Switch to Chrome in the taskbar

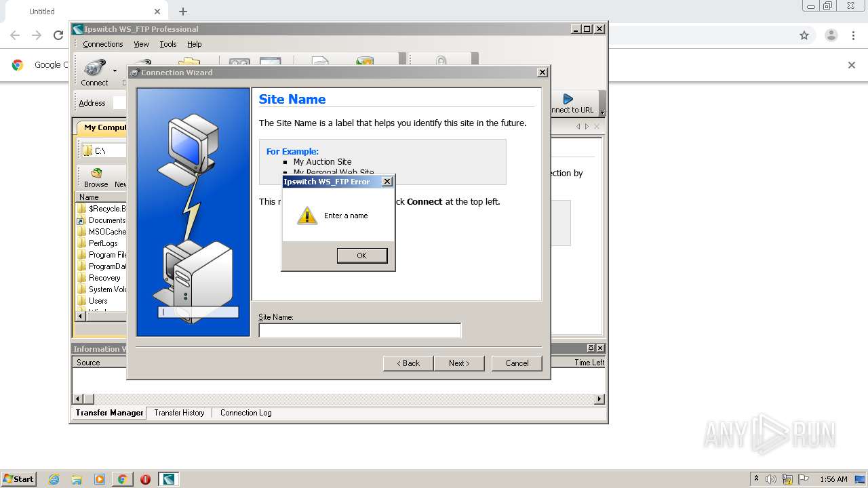(x=122, y=479)
